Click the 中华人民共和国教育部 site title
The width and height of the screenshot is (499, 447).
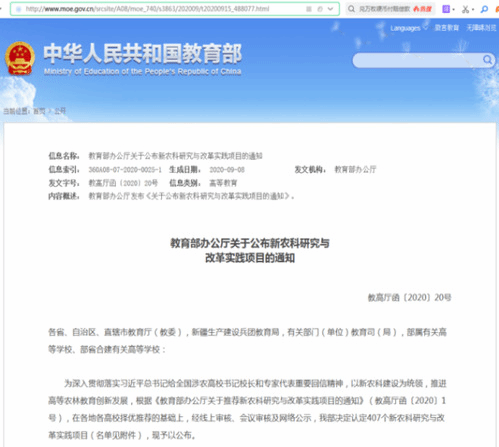click(142, 53)
